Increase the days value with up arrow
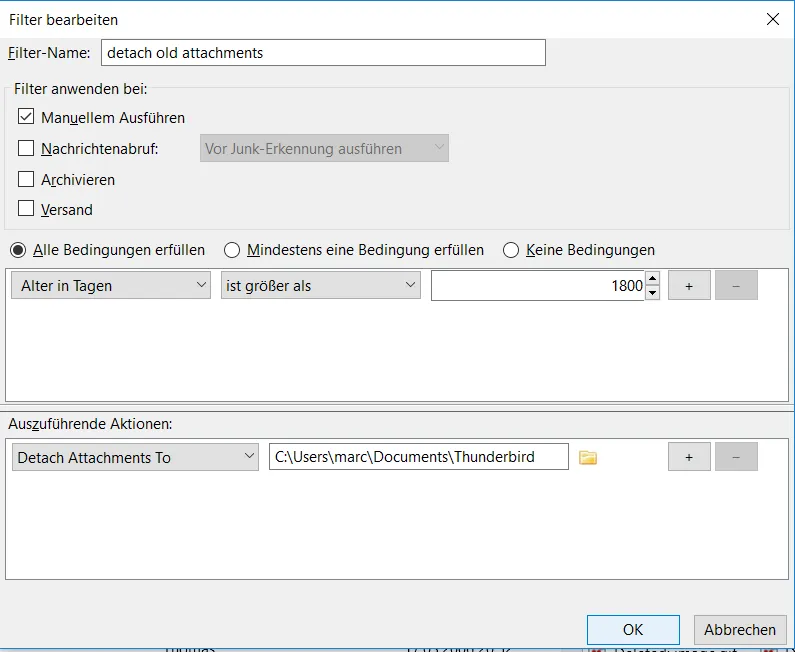This screenshot has width=795, height=652. (653, 278)
